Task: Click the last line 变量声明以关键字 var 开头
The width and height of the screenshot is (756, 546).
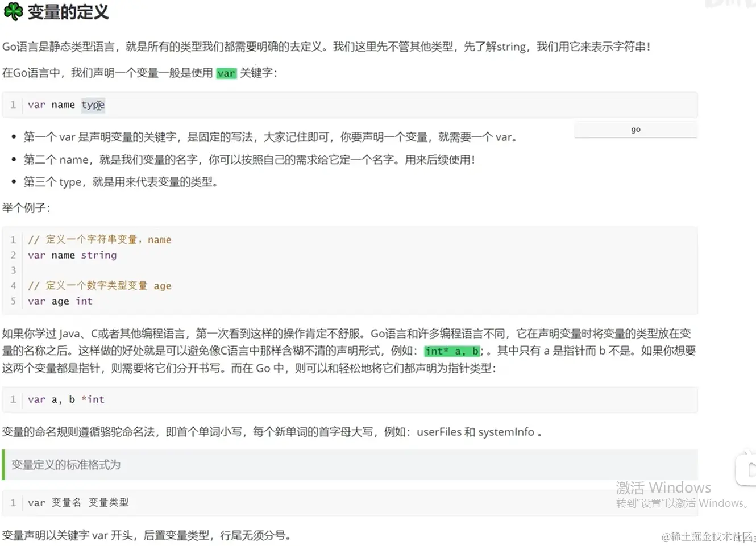Action: [146, 535]
